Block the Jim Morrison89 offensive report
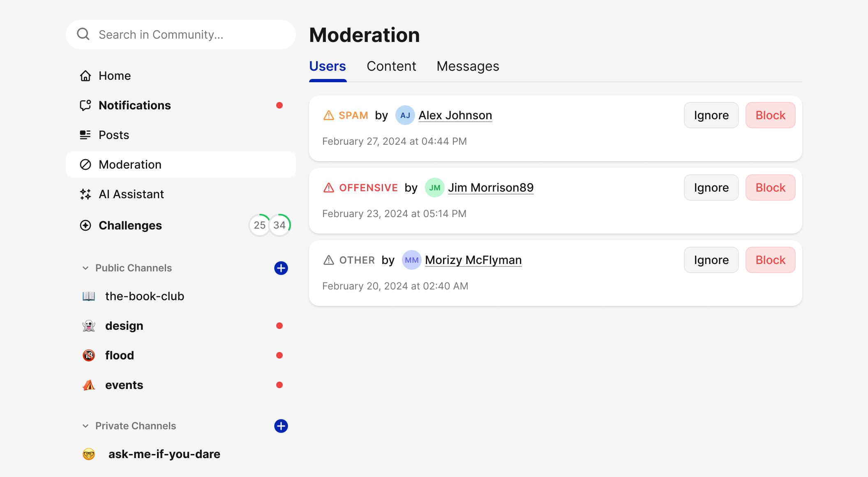The image size is (868, 477). pos(770,188)
